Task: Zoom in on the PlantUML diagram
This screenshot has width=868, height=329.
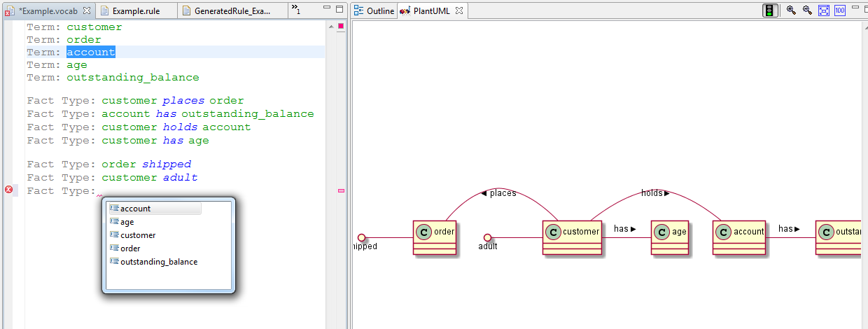Action: point(791,10)
